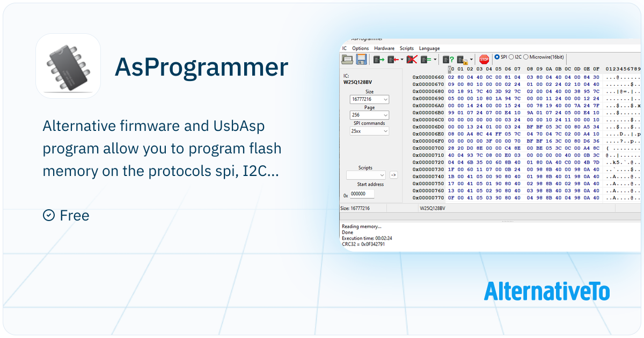Click the highlighted 00 column header

(x=451, y=69)
